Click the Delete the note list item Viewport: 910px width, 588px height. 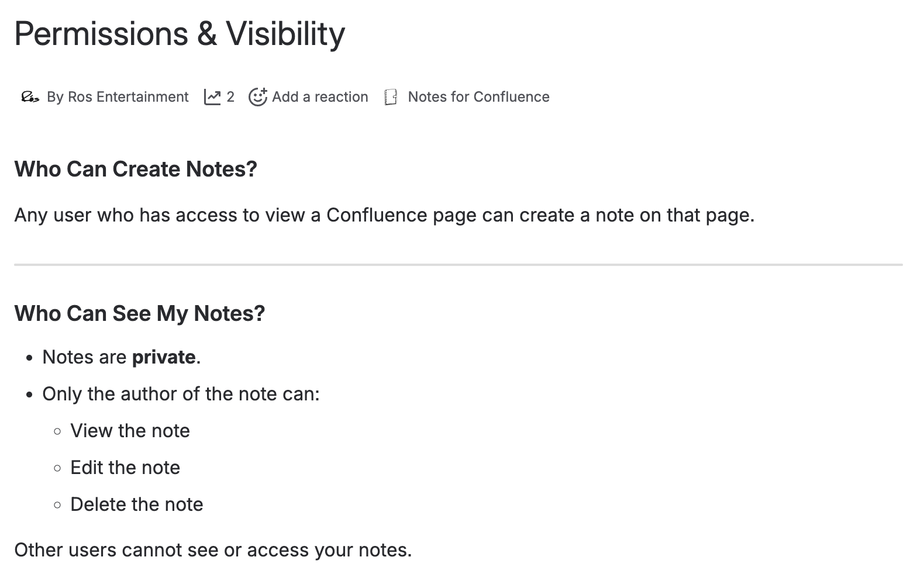[x=137, y=504]
